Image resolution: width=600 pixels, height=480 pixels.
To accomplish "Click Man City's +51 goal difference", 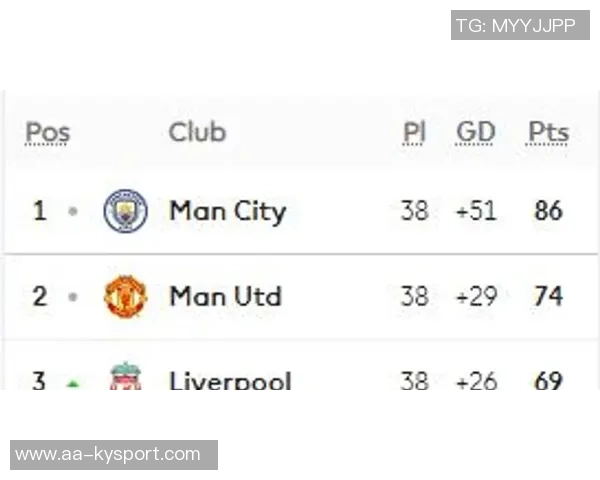I will pos(476,211).
